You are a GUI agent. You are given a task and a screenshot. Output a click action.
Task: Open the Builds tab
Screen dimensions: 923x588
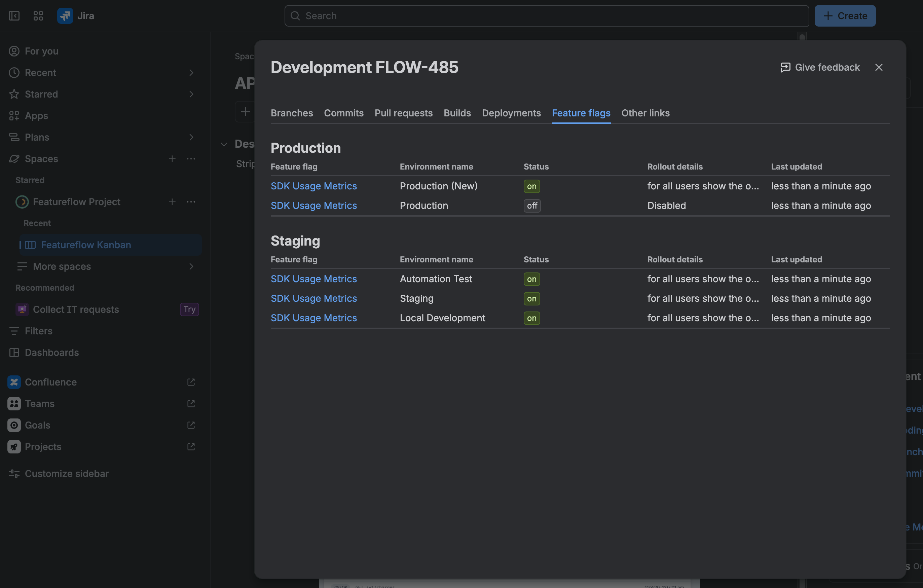457,113
